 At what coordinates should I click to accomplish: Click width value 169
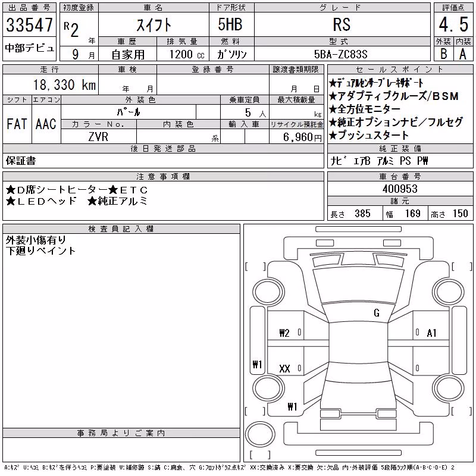413,214
